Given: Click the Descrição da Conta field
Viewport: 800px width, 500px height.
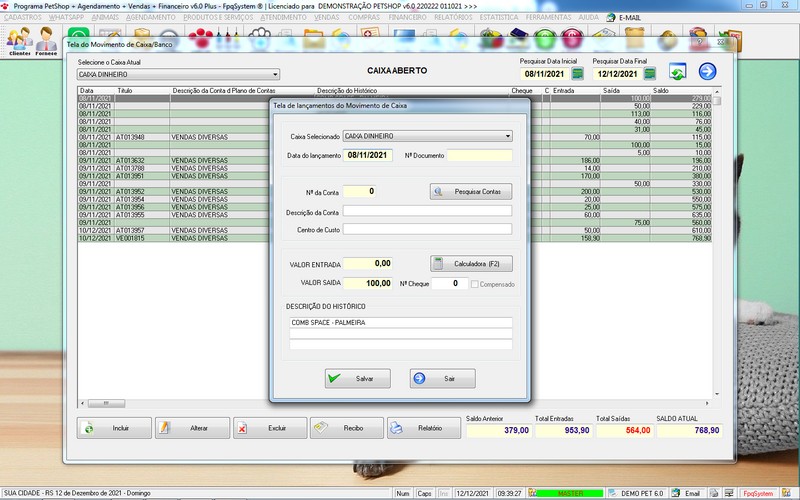Looking at the screenshot, I should [428, 211].
